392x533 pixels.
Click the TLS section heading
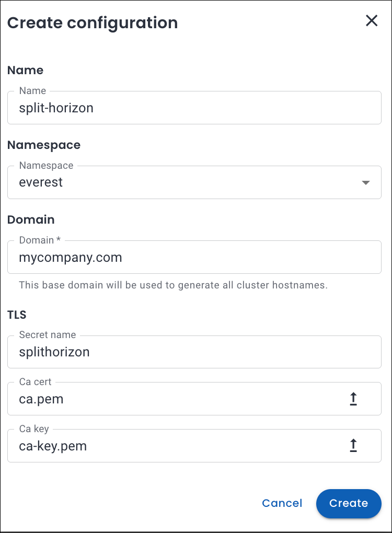click(x=17, y=315)
